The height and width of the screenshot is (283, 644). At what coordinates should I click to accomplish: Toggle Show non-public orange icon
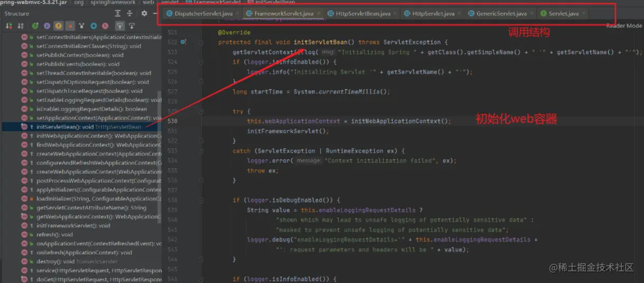click(x=70, y=25)
